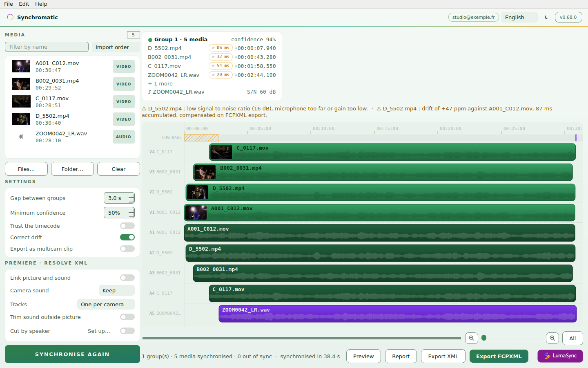This screenshot has height=368, width=588.
Task: Zoom in the timeline with magnifier plus
Action: click(x=552, y=338)
